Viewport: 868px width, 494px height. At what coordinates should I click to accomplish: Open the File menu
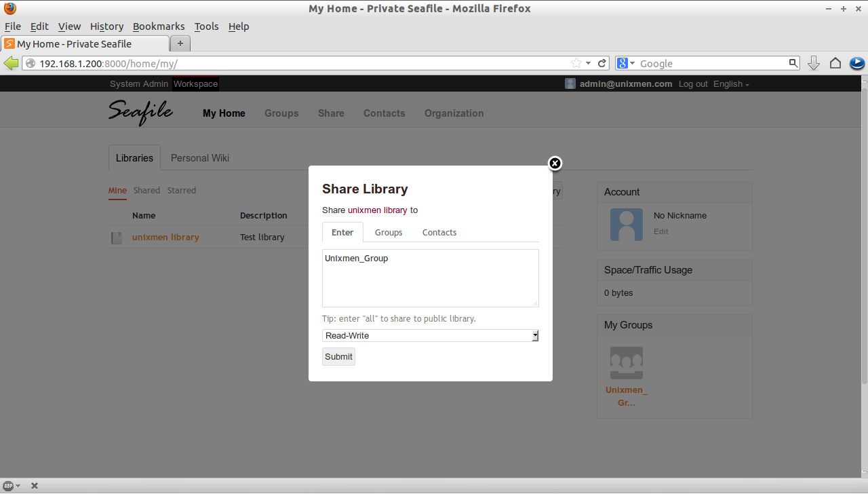click(x=13, y=26)
